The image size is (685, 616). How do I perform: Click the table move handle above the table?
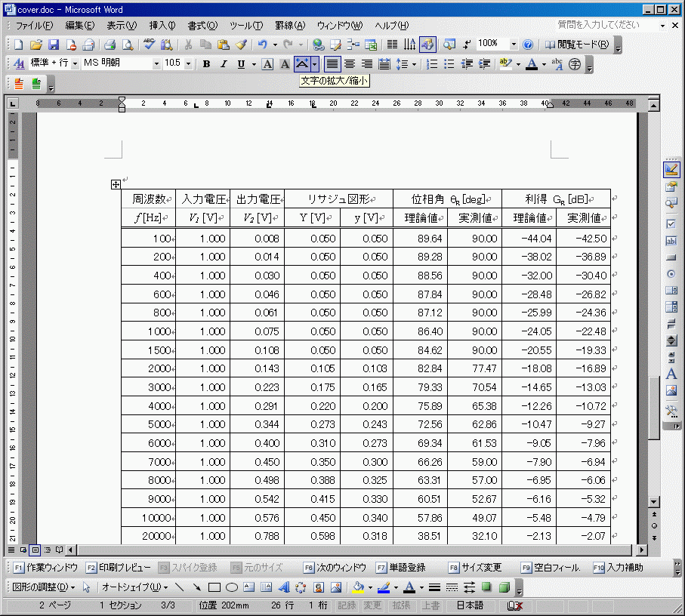(x=116, y=184)
